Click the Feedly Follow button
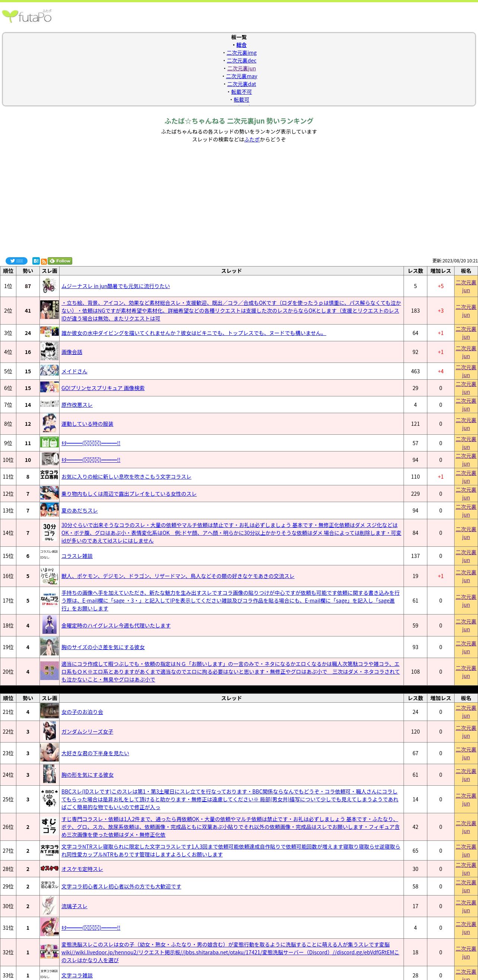The width and height of the screenshot is (478, 980). [60, 261]
